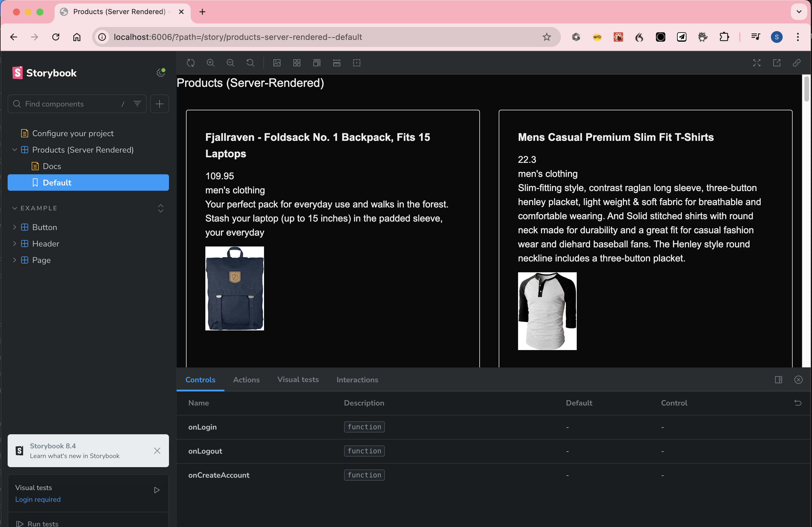Viewport: 812px width, 527px height.
Task: Toggle the outlines tool
Action: pos(356,63)
